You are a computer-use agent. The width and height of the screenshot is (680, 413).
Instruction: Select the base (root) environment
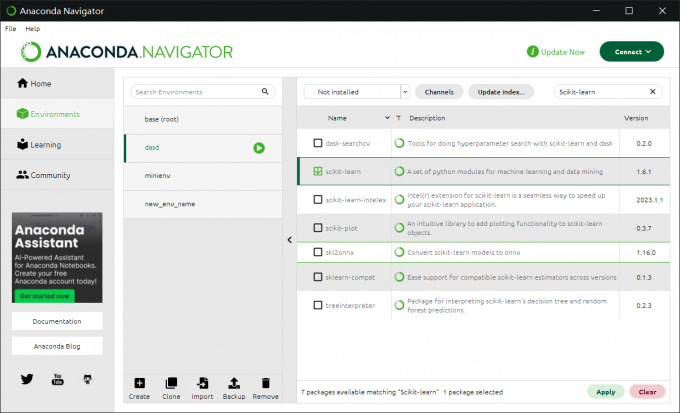click(203, 119)
